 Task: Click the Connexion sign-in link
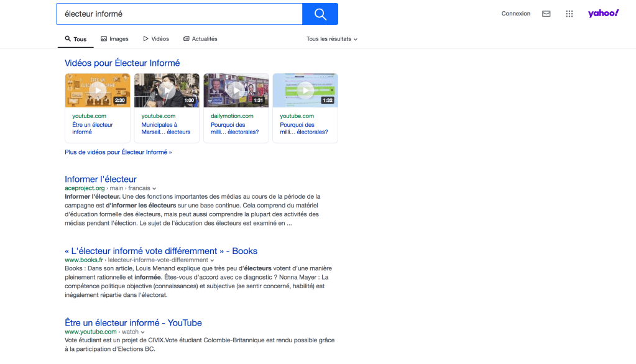pyautogui.click(x=515, y=14)
